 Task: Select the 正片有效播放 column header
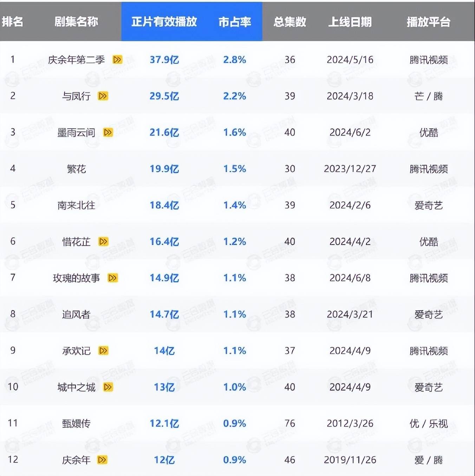[x=164, y=22]
